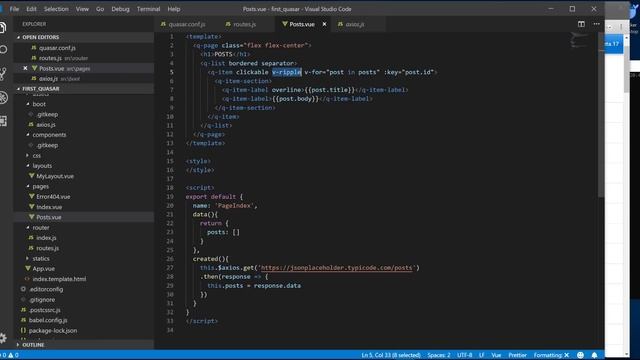Click the editor vertical scrollbar
The image size is (640, 360).
point(601,115)
